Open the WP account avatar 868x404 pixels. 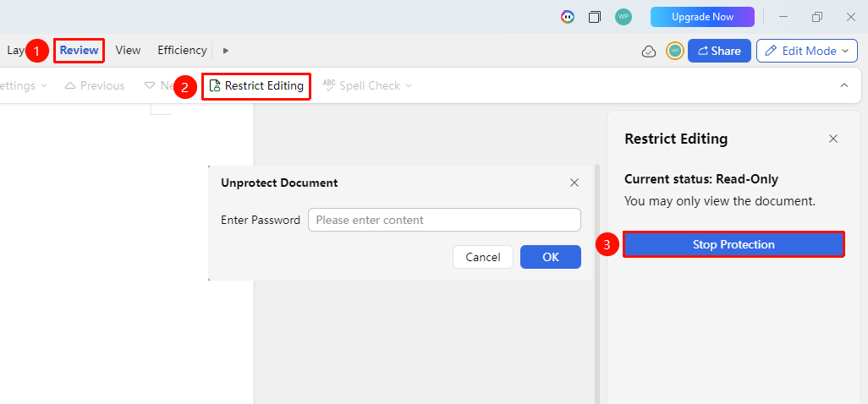click(x=624, y=17)
